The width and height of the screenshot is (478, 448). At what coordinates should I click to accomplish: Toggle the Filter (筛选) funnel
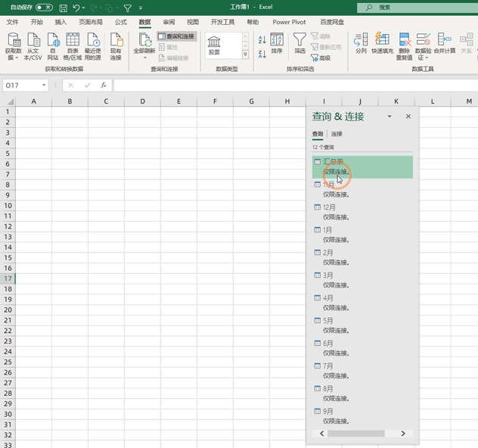tap(300, 43)
